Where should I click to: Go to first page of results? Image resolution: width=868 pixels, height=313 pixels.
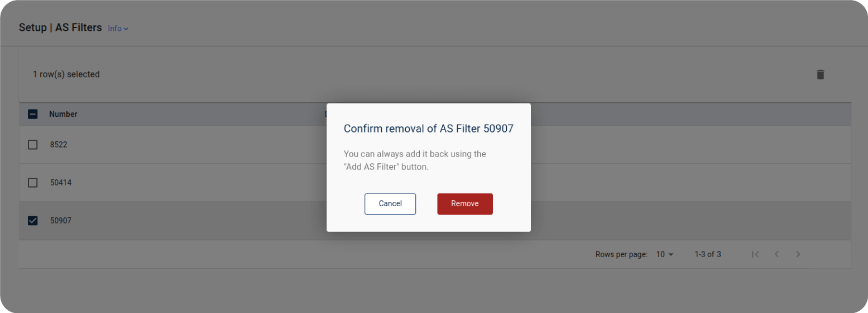(x=755, y=254)
